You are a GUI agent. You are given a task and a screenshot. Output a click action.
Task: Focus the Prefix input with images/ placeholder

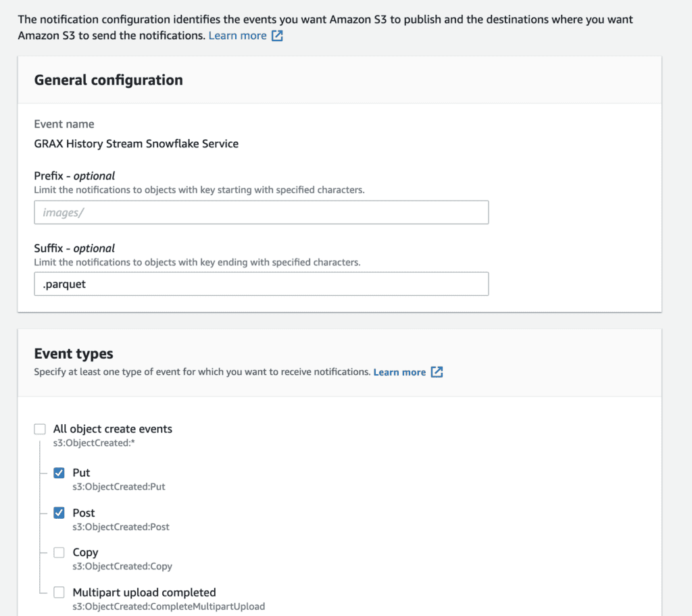(x=262, y=212)
